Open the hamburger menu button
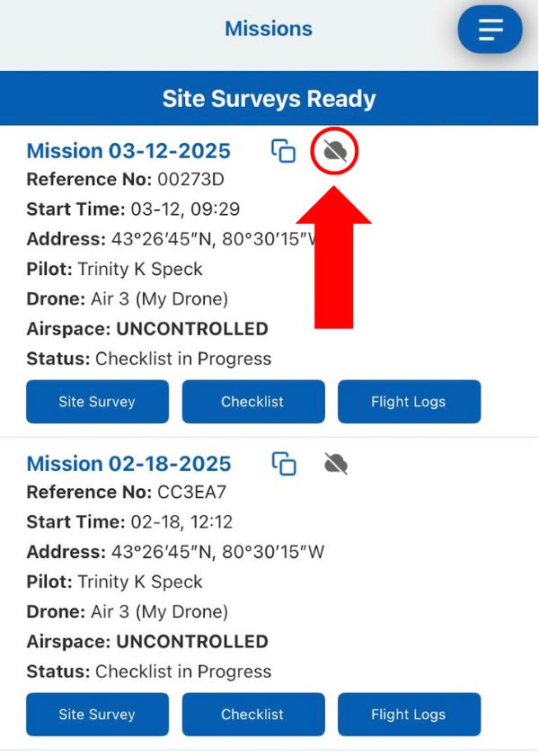The width and height of the screenshot is (539, 756). [x=490, y=30]
